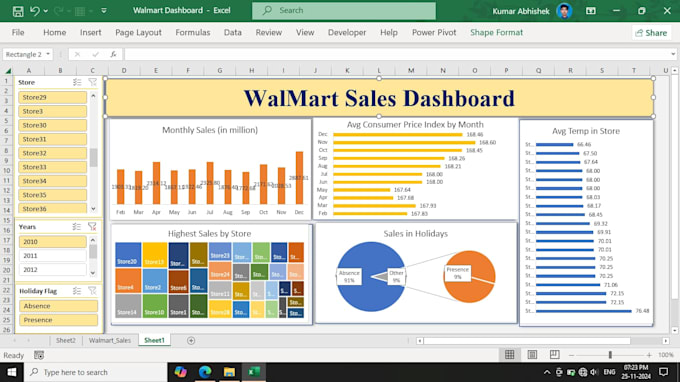
Task: Click inside the formula bar
Action: (396, 54)
